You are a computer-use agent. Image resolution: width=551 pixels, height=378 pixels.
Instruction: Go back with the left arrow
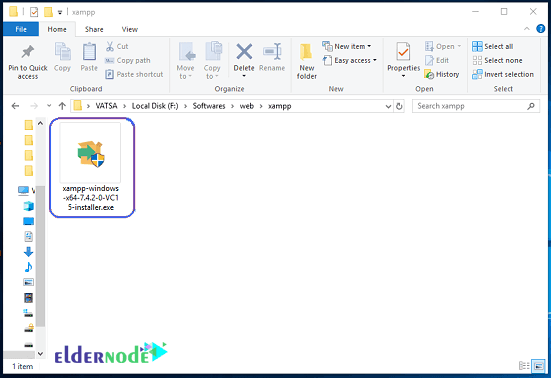point(15,106)
